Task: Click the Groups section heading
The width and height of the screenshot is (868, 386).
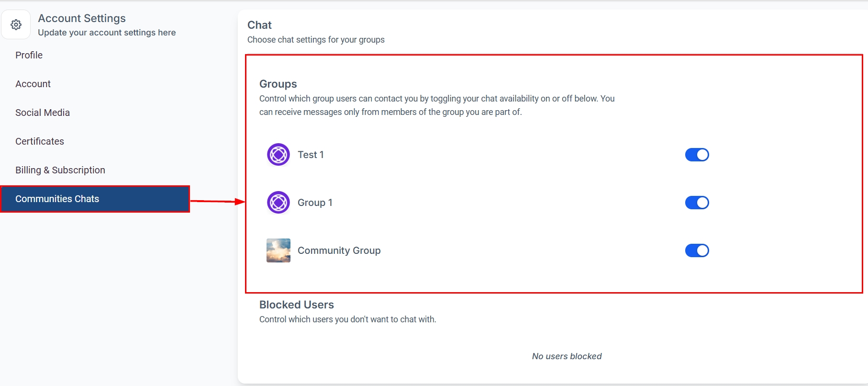Action: (278, 84)
